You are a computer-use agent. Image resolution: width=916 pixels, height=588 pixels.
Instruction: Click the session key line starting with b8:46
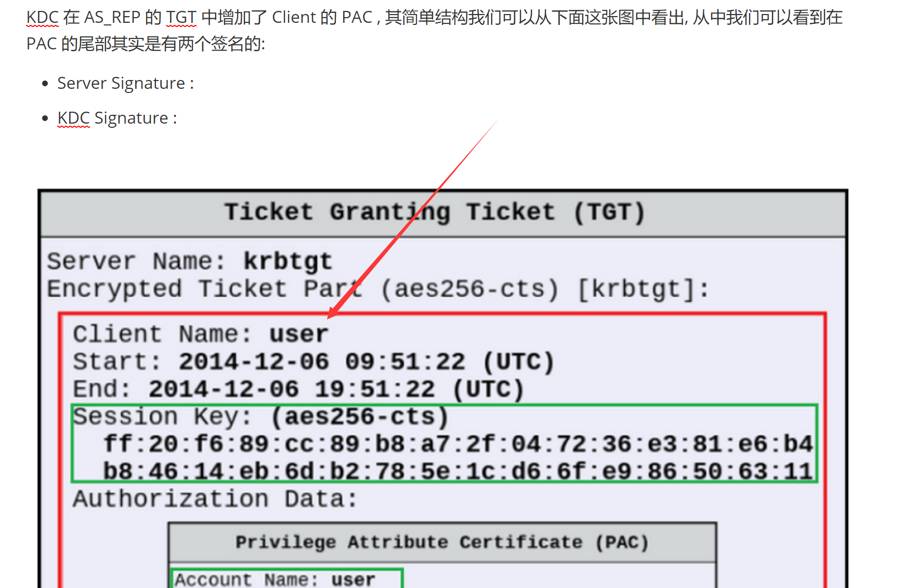(457, 472)
